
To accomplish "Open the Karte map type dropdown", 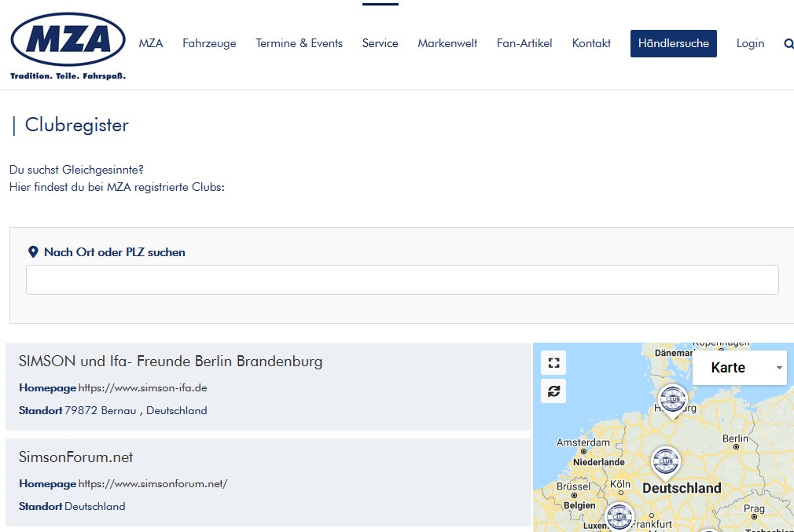I will tap(739, 368).
